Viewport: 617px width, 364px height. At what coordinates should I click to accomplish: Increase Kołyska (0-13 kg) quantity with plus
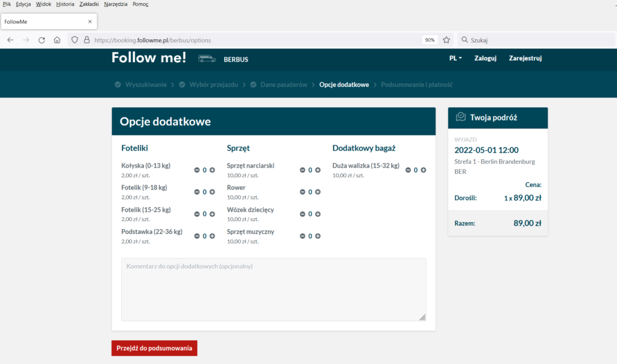pyautogui.click(x=212, y=170)
